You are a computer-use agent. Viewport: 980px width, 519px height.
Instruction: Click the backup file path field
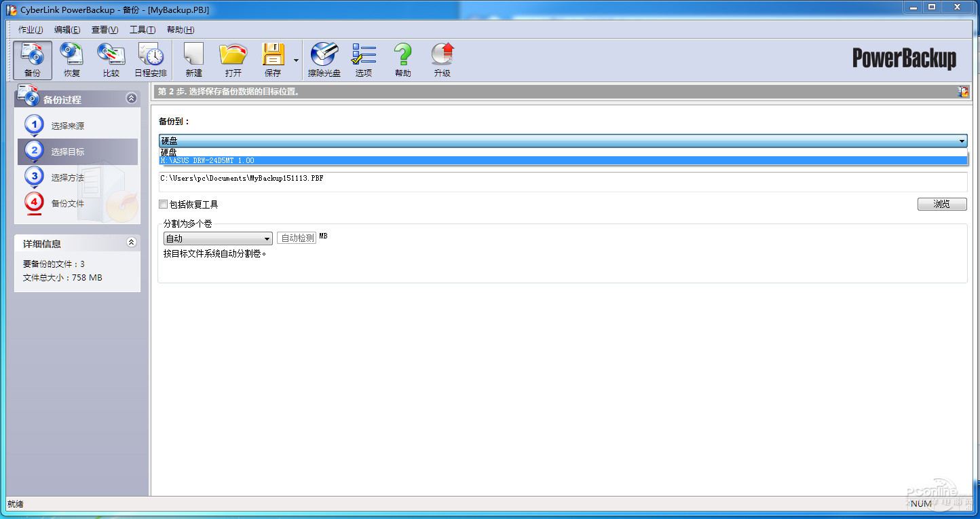pos(563,181)
